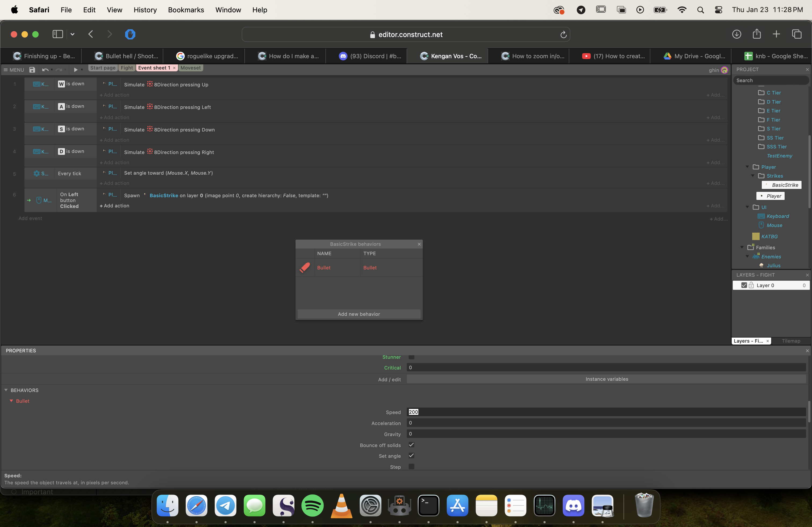Click Safari back arrow
This screenshot has height=527, width=812.
[x=91, y=34]
